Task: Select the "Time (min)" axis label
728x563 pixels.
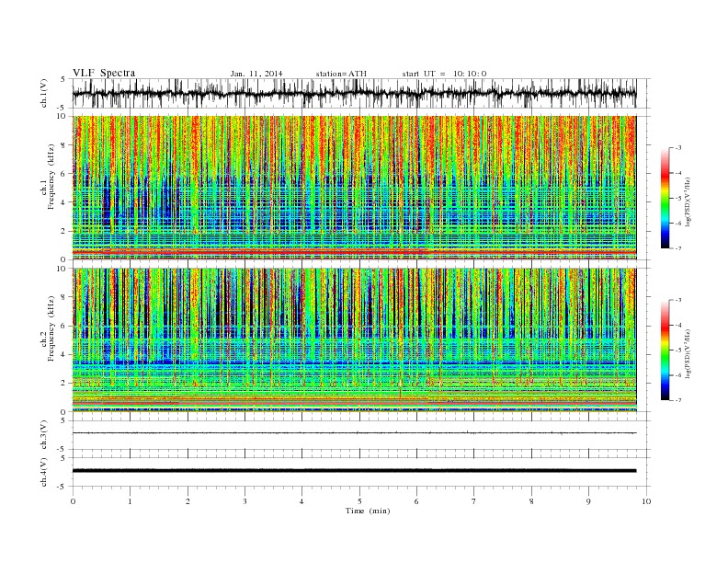Action: click(368, 511)
